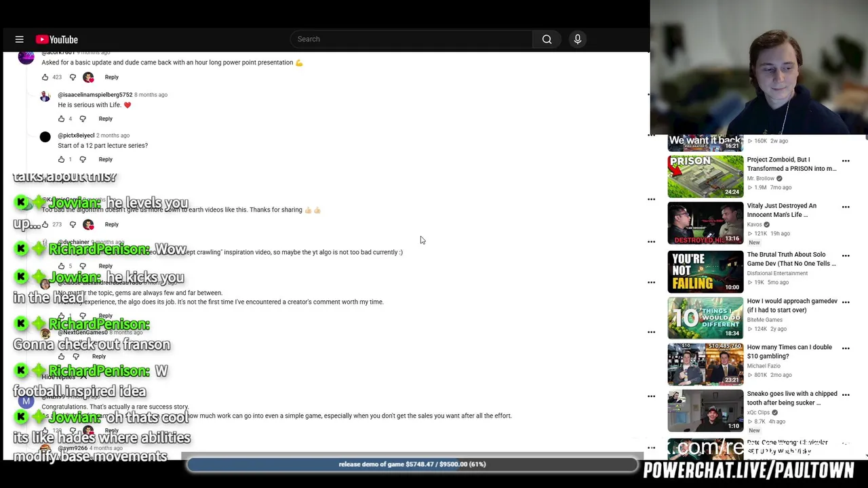Open options for 'gems are always few' reply
868x488 pixels.
(x=651, y=282)
